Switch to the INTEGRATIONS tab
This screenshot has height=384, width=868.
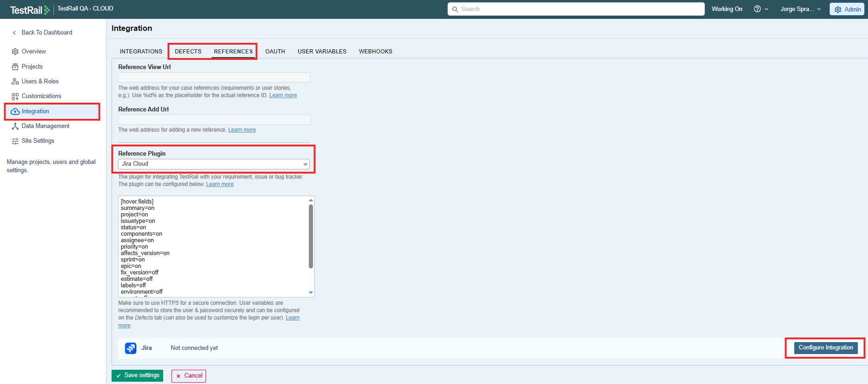pyautogui.click(x=141, y=52)
